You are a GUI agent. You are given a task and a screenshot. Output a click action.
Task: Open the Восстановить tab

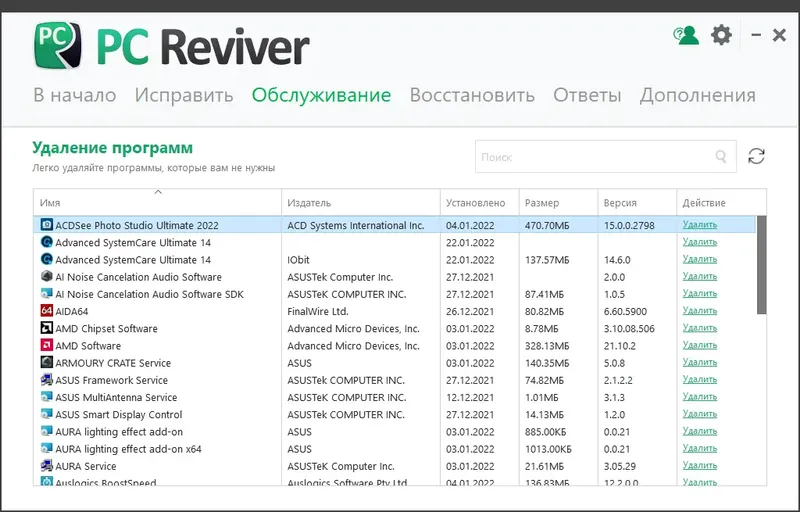(472, 95)
